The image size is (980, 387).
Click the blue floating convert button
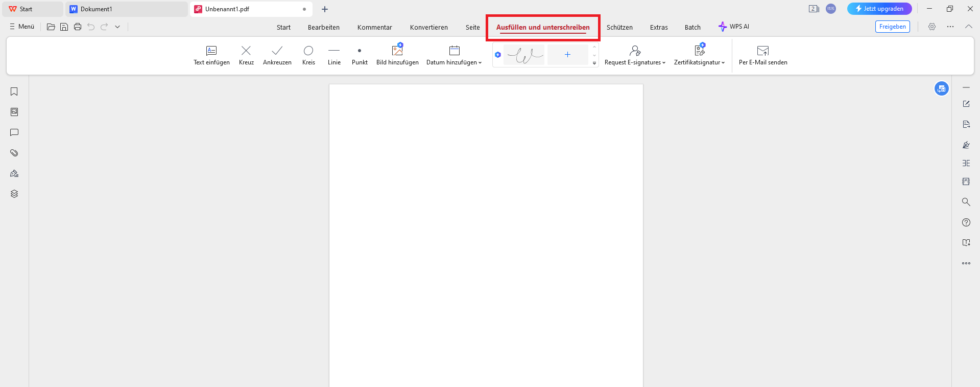pos(942,88)
